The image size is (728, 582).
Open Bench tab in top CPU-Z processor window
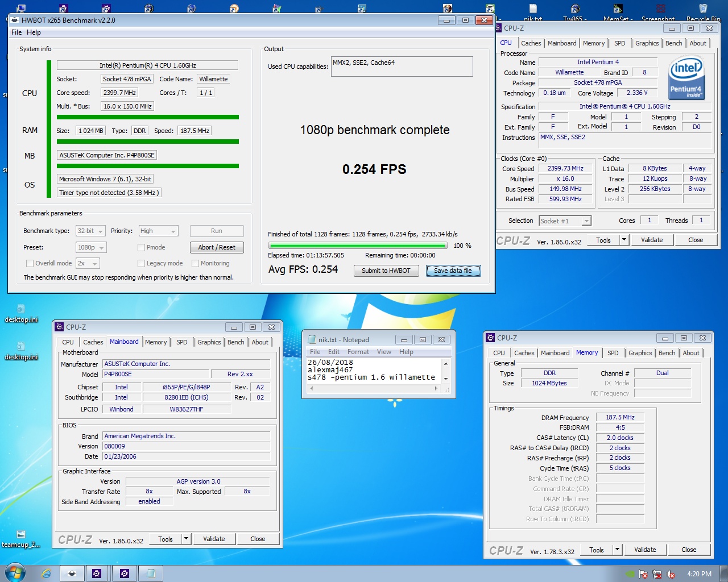(673, 43)
